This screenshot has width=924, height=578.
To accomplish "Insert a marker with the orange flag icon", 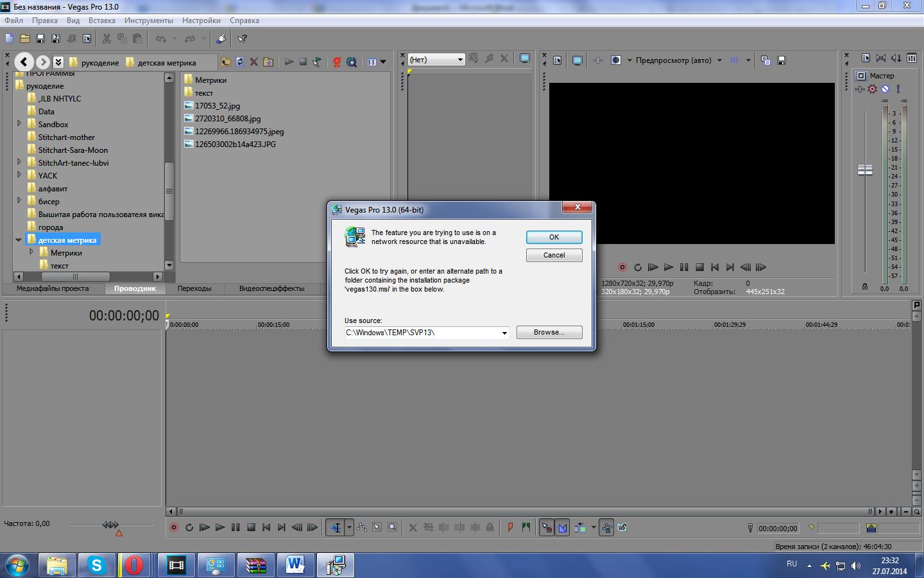I will pos(510,528).
